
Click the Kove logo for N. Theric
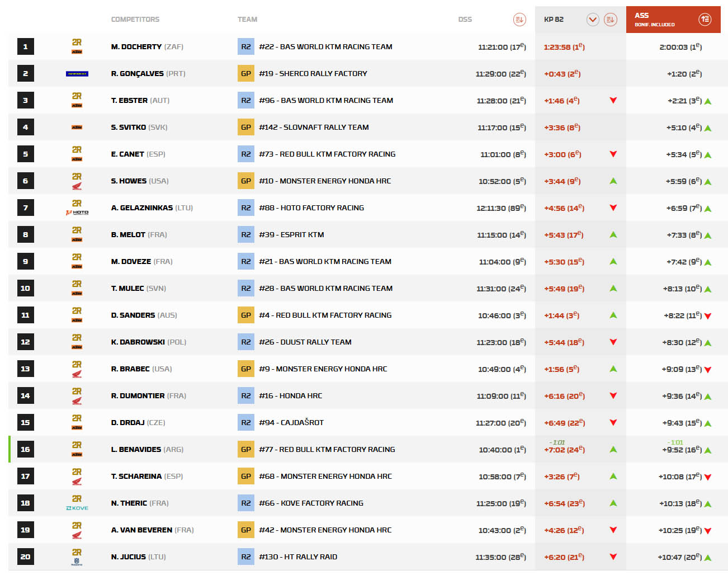77,508
